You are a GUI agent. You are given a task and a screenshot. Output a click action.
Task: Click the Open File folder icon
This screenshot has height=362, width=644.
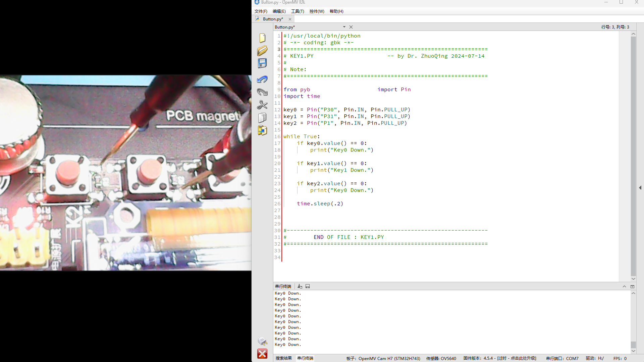(x=262, y=51)
